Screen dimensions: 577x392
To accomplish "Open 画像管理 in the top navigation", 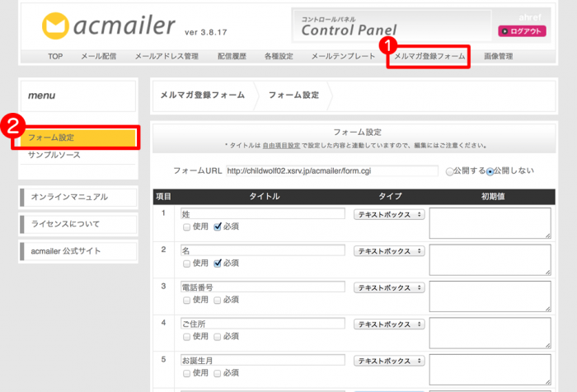I will [x=498, y=56].
